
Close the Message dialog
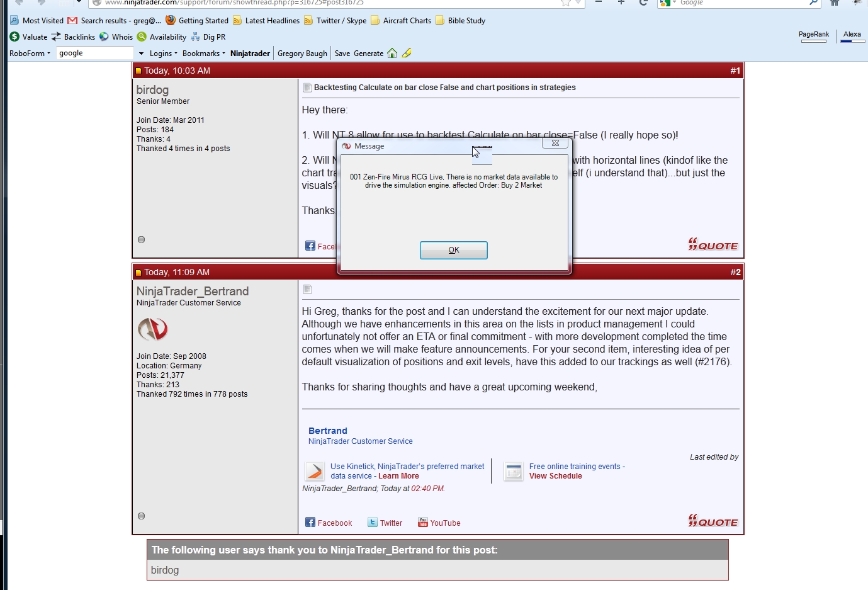tap(555, 143)
